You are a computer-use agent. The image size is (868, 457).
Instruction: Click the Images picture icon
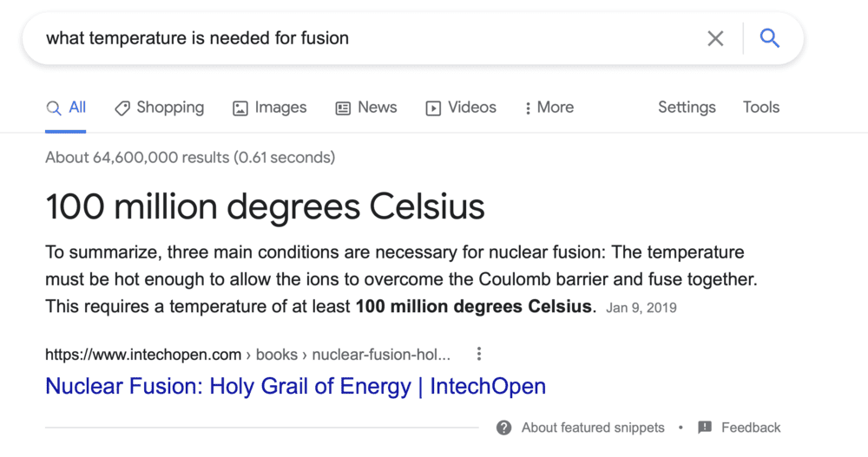tap(240, 108)
